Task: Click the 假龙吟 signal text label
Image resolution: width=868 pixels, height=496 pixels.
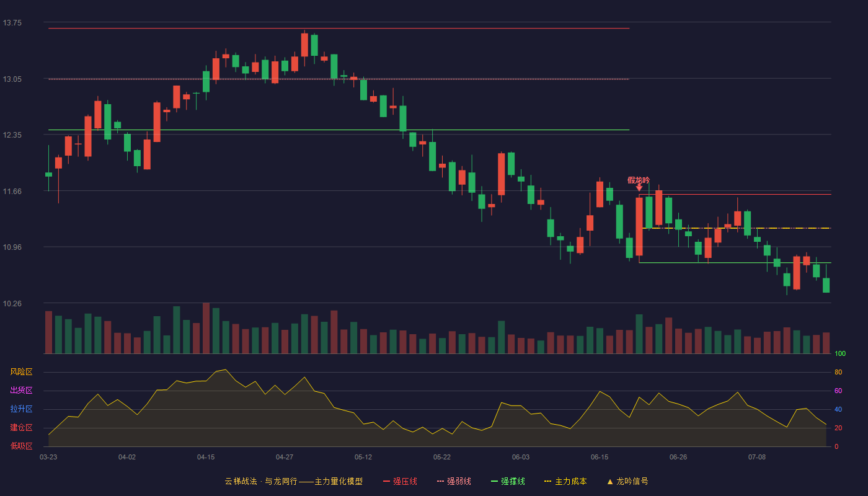Action: [x=639, y=180]
